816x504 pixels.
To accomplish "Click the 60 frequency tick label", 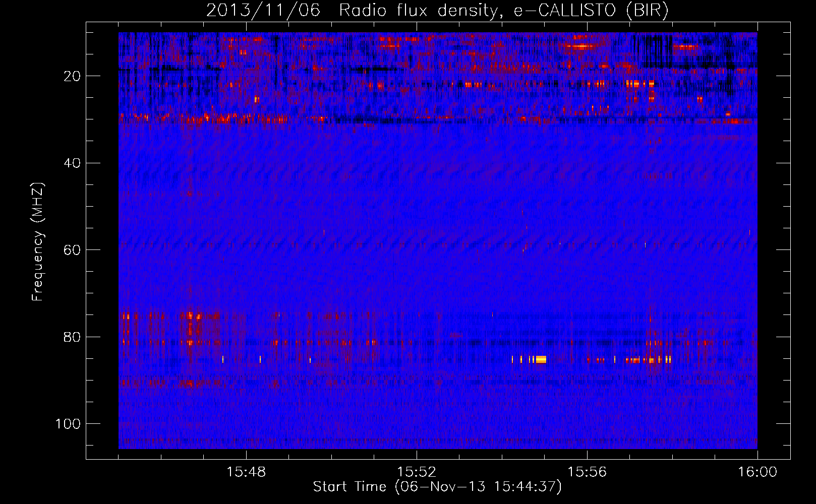I will [x=72, y=250].
